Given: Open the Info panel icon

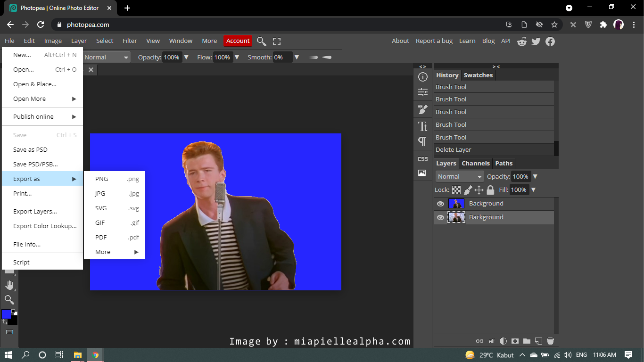Looking at the screenshot, I should [423, 77].
